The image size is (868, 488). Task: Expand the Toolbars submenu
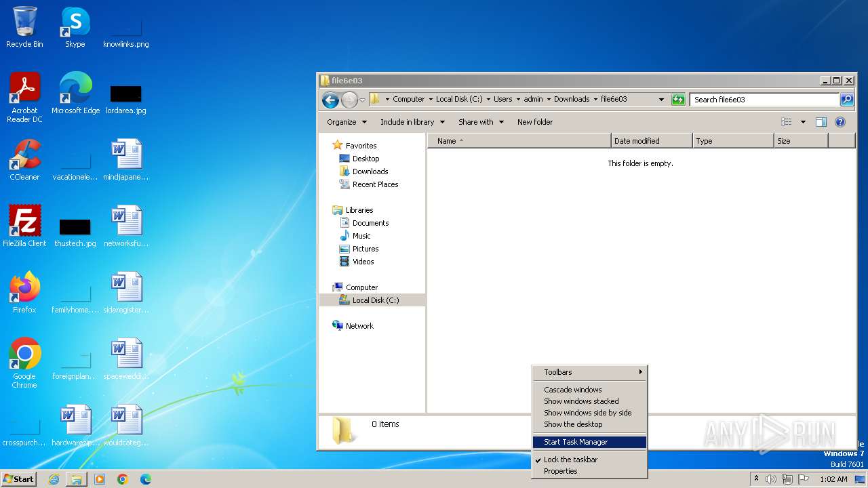589,372
